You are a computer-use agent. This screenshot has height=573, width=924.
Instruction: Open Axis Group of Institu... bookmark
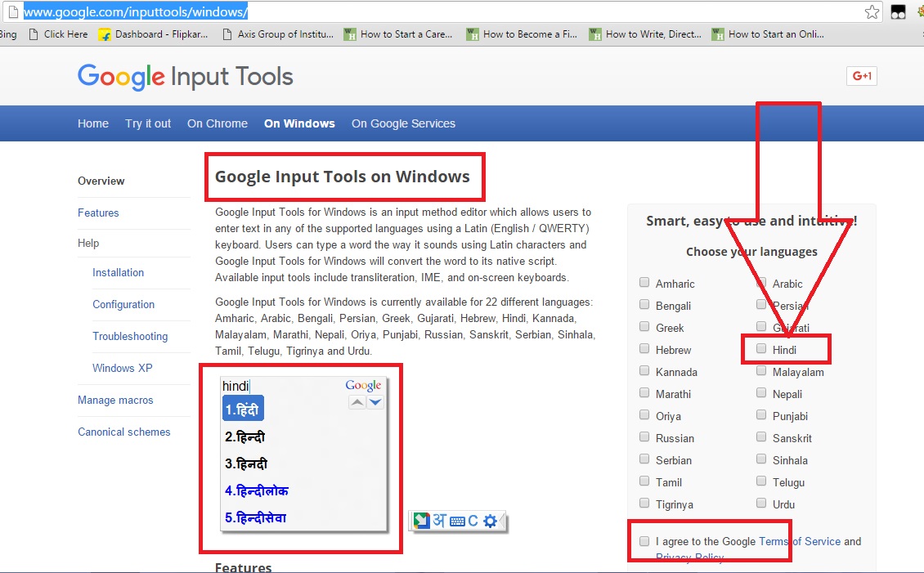tap(277, 34)
